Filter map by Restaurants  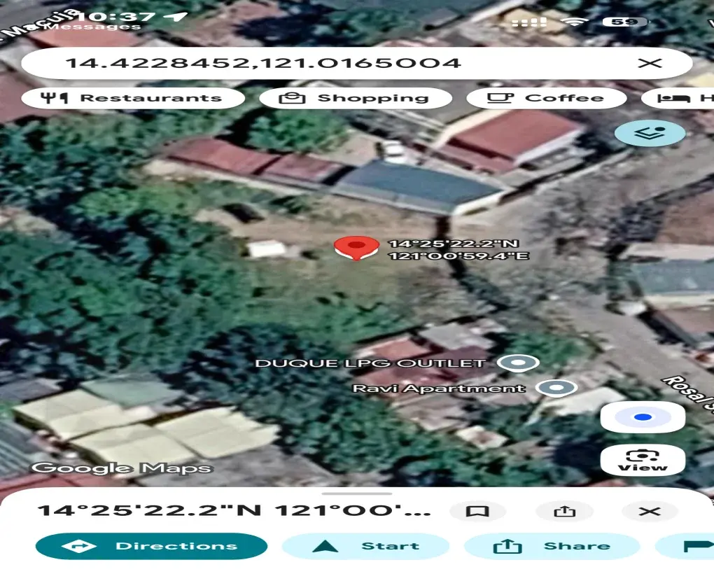pos(133,98)
